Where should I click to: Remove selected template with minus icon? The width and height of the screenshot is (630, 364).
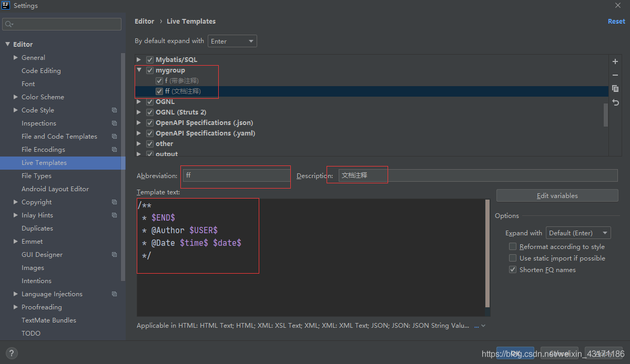(x=615, y=75)
